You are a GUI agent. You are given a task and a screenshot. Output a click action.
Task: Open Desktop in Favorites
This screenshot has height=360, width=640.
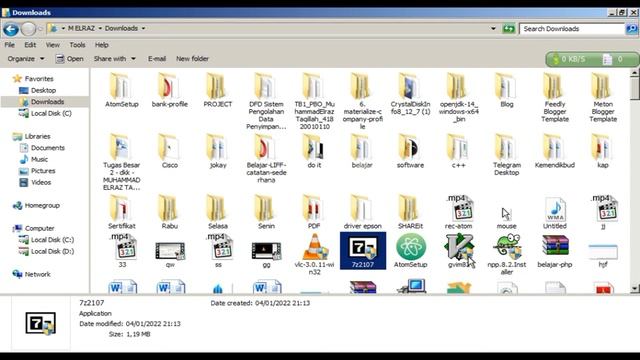pos(38,90)
